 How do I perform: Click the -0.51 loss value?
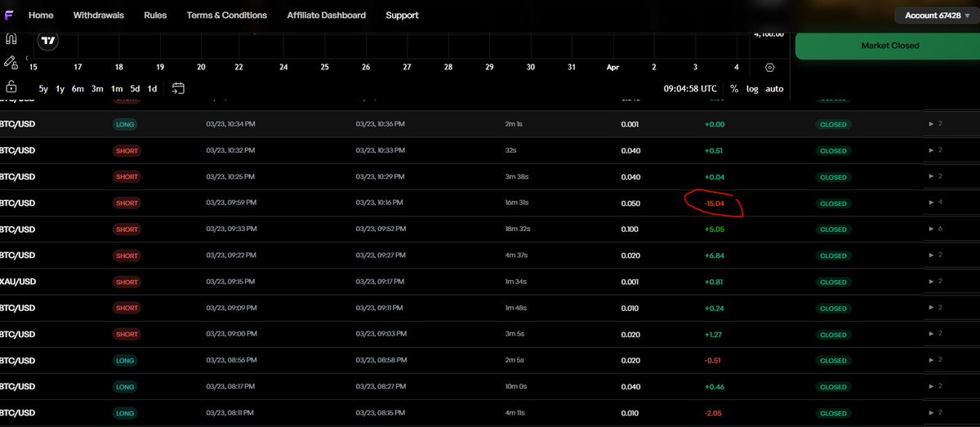click(x=715, y=360)
